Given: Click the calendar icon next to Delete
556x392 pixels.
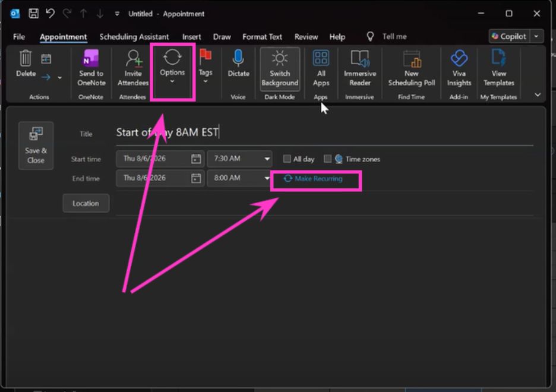Looking at the screenshot, I should point(46,59).
